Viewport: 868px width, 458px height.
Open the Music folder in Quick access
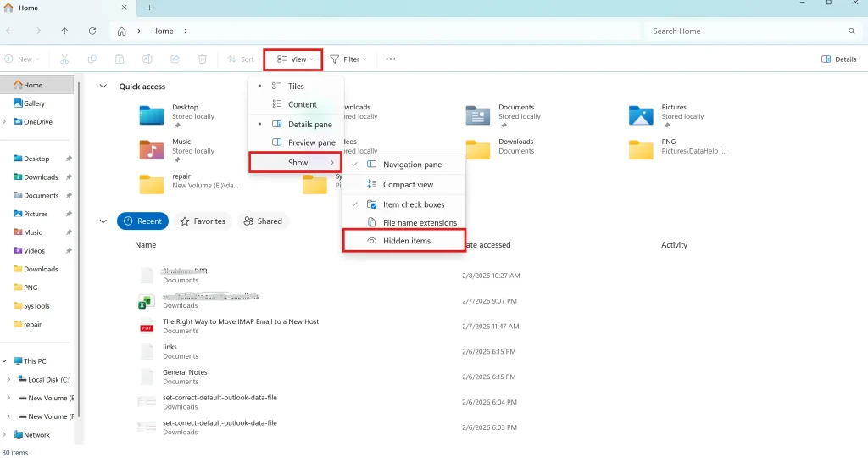point(177,150)
